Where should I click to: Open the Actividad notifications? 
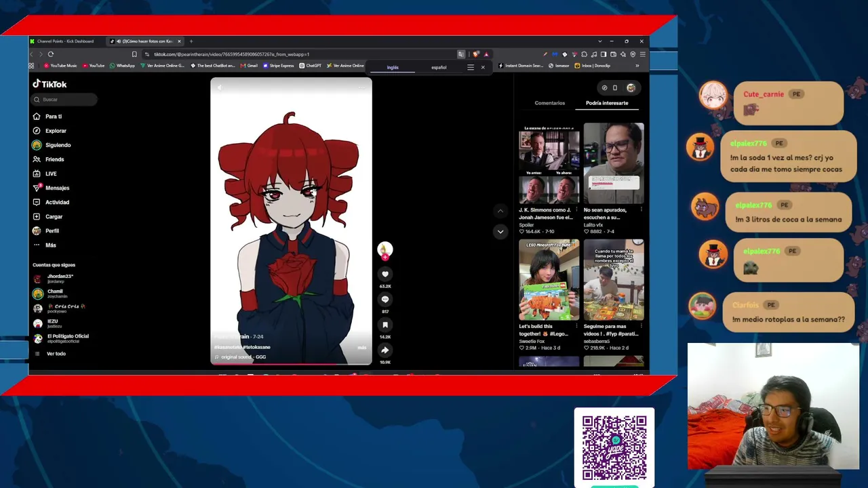tap(51, 202)
